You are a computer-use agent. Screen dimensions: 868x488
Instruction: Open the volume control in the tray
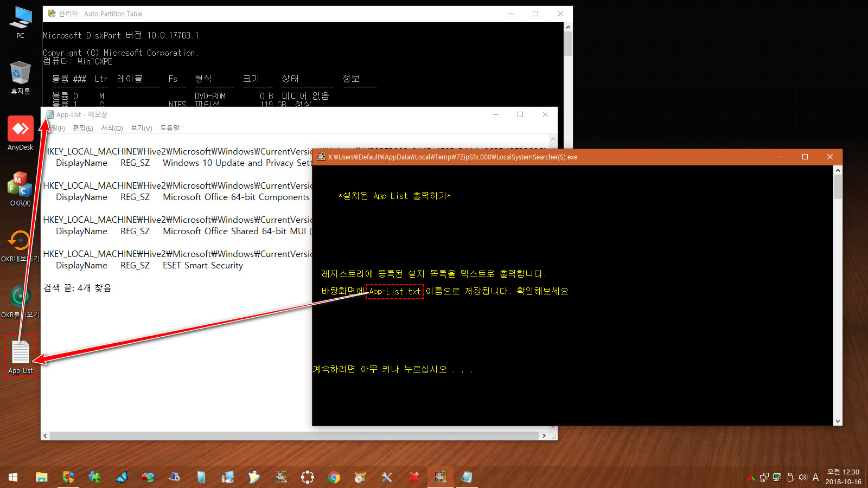point(803,477)
